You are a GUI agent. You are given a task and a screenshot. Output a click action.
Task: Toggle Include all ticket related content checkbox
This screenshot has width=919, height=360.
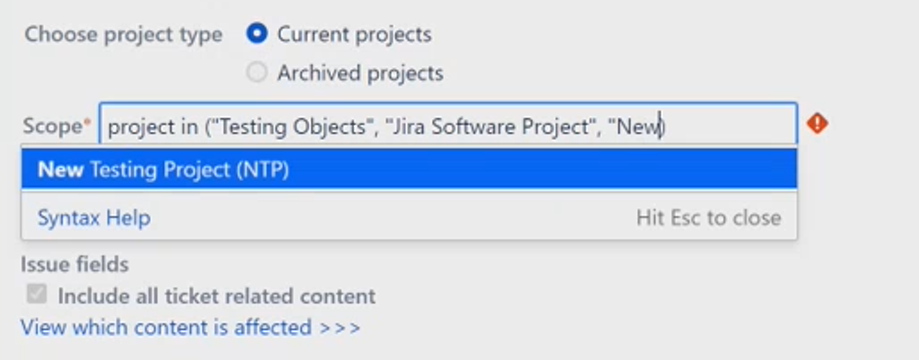36,294
